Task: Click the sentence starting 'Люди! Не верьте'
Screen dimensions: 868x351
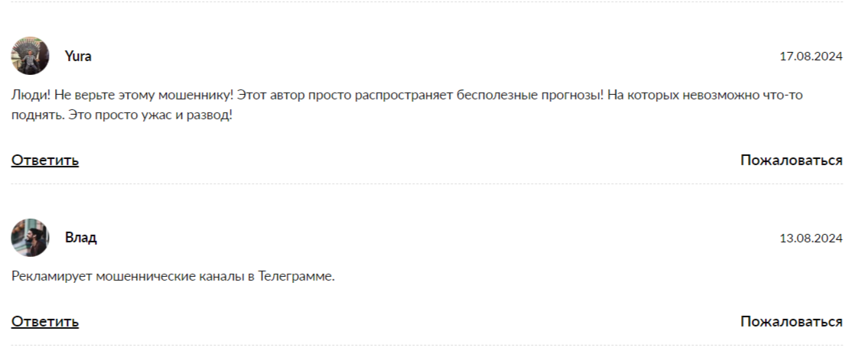Action: [122, 96]
